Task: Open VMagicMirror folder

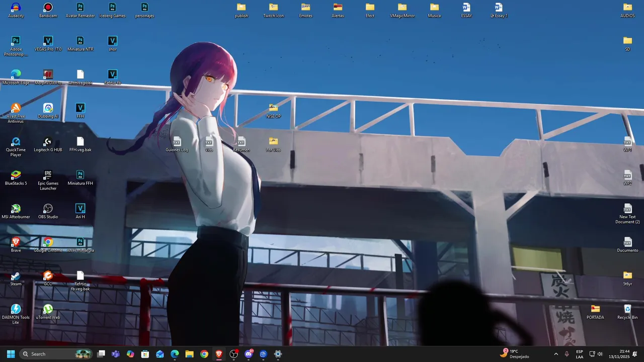Action: pos(402,10)
